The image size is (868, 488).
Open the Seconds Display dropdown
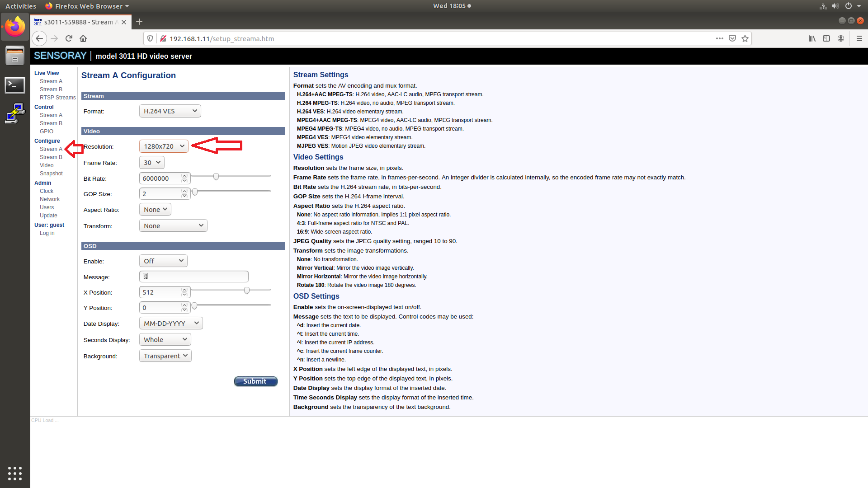(165, 340)
